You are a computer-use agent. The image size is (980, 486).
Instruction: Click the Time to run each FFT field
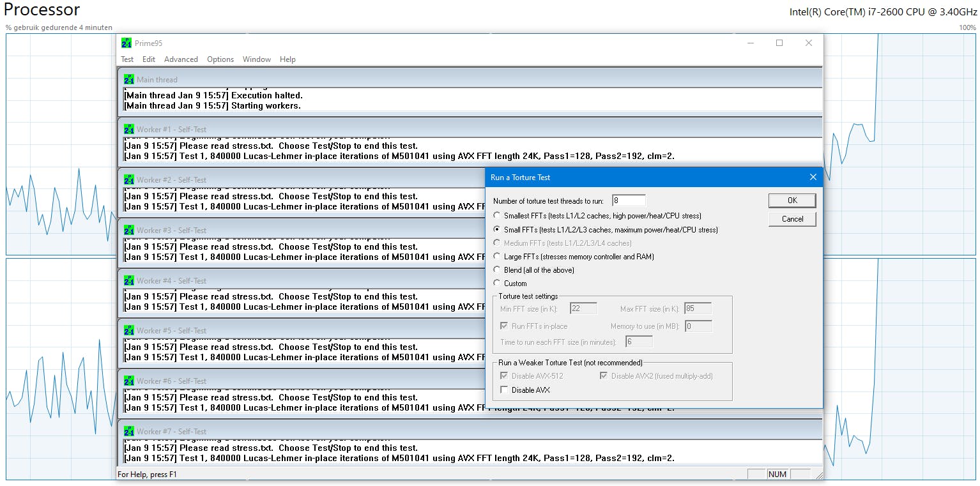tap(639, 342)
